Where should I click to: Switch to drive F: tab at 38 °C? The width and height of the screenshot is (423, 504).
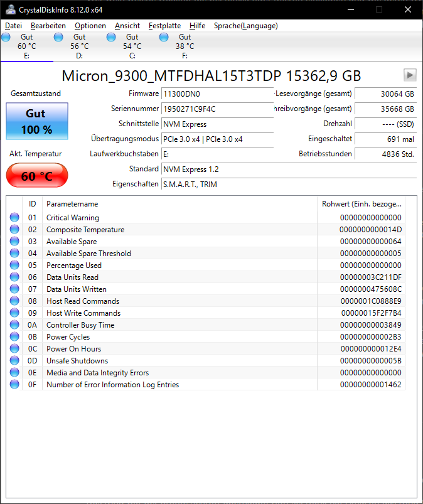(x=185, y=46)
